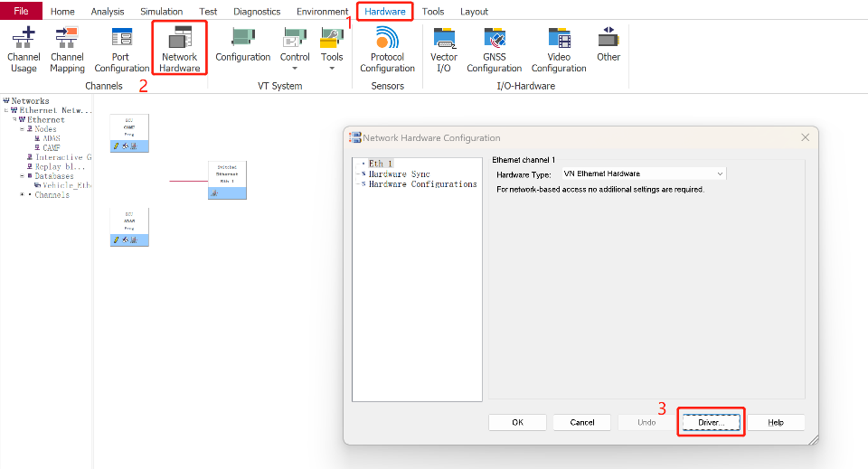Viewport: 868px width, 469px height.
Task: Click the rightmost icon on the ADAS node block
Action: pyautogui.click(x=134, y=240)
